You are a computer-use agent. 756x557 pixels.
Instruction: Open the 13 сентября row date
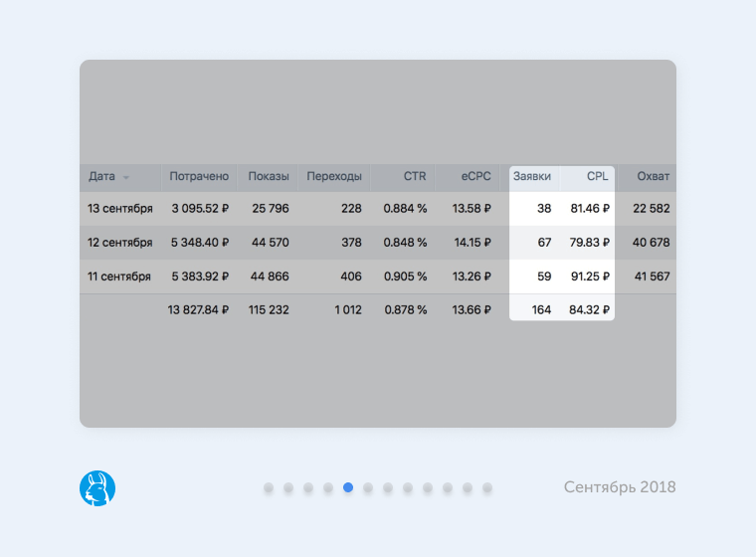[120, 209]
